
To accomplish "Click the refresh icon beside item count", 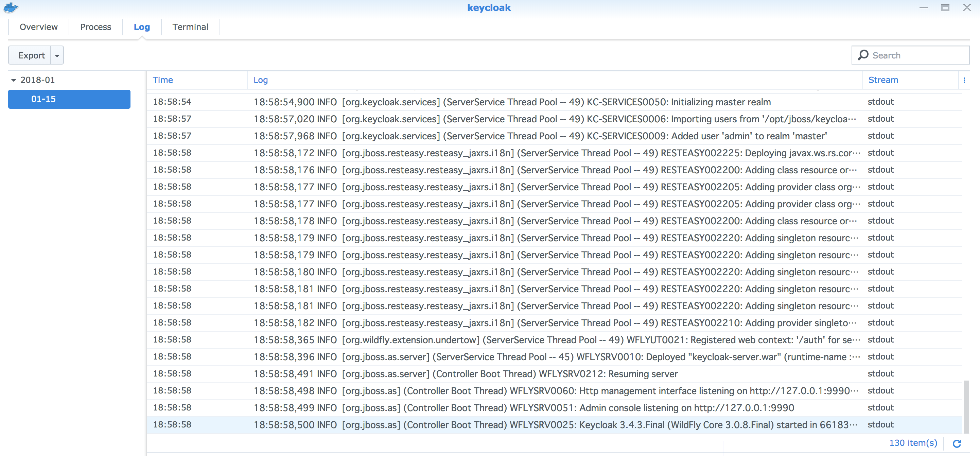I will coord(957,443).
